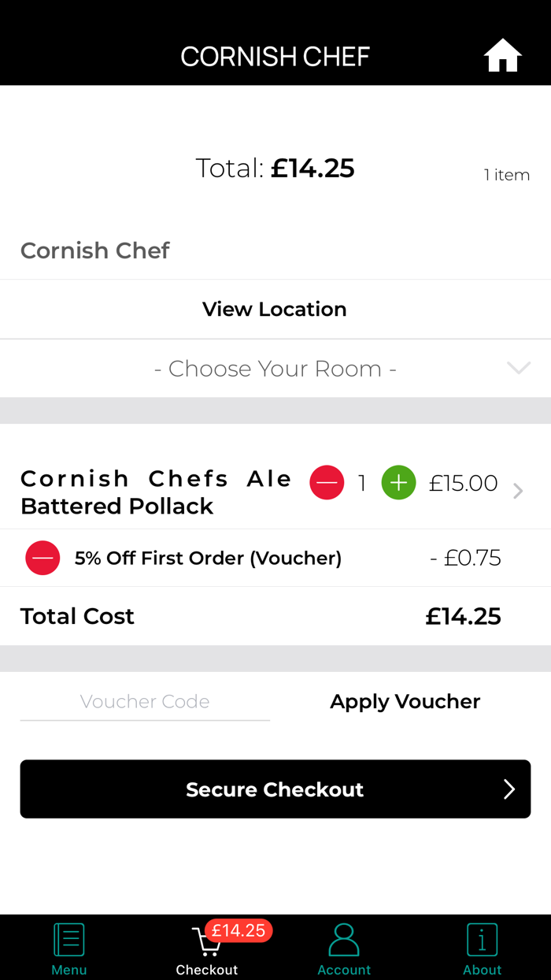Click the Voucher Code input field

145,701
